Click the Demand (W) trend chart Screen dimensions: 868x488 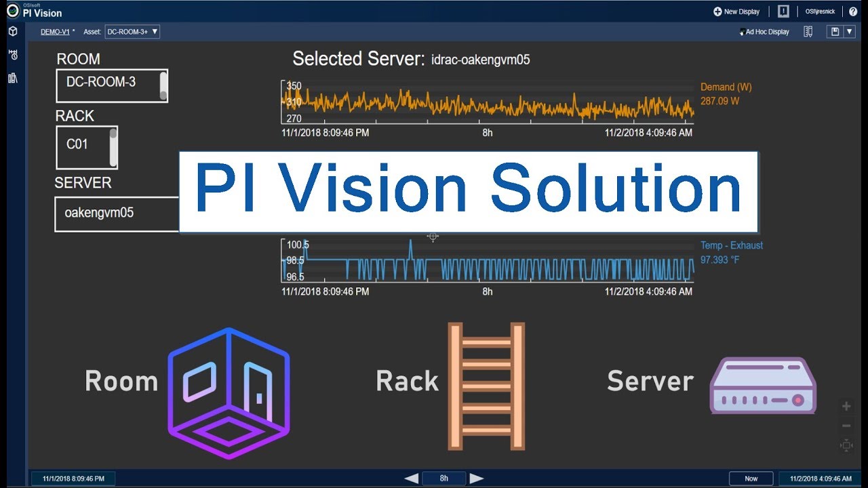488,102
